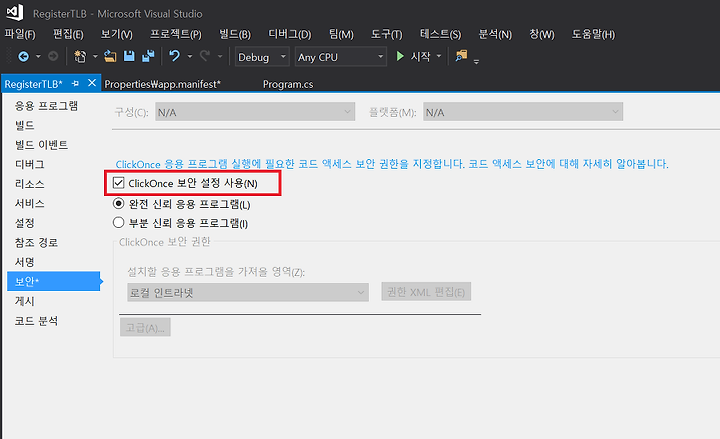Open toolbar overflow options arrow

tap(476, 61)
